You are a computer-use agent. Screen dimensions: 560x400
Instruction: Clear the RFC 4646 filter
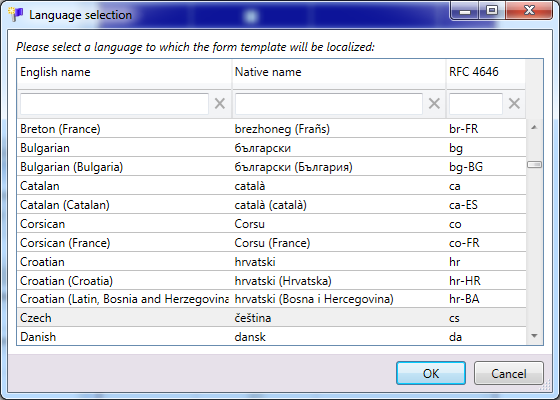[x=514, y=104]
